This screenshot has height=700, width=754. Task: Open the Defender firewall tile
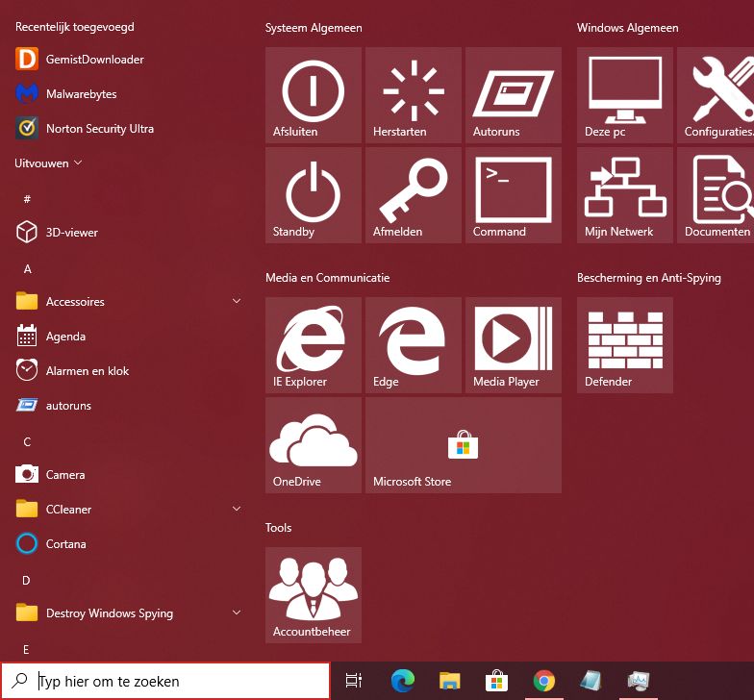coord(625,344)
